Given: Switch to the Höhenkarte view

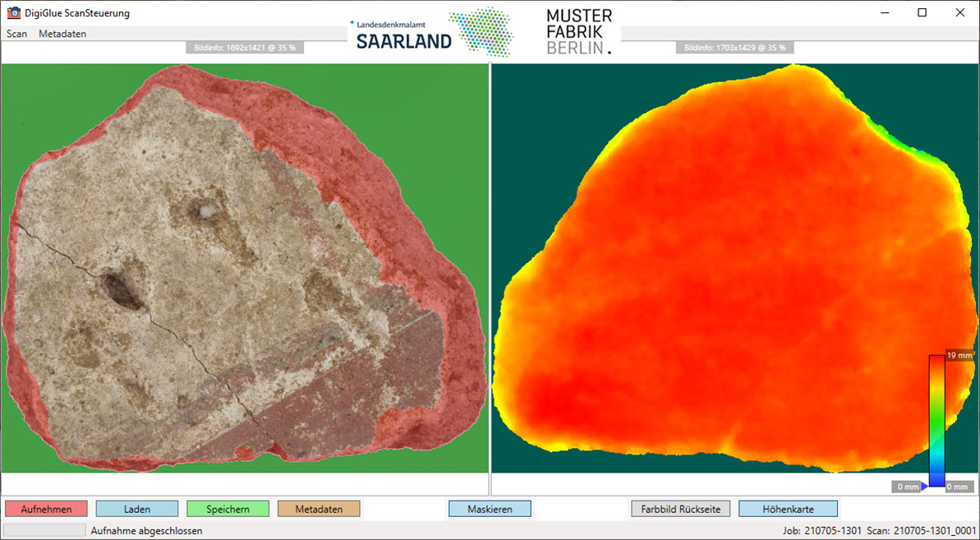Looking at the screenshot, I should [x=788, y=509].
